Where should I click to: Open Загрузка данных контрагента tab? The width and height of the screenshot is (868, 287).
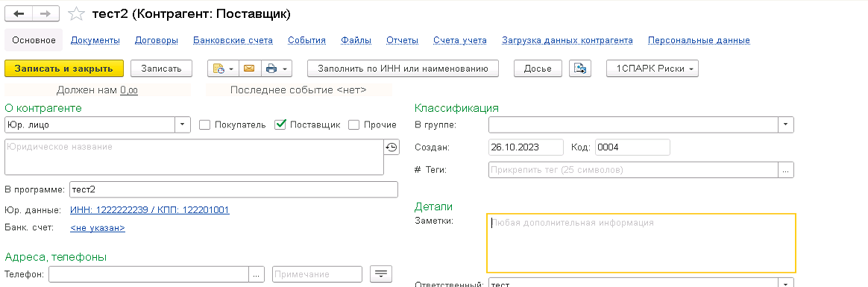coord(567,40)
